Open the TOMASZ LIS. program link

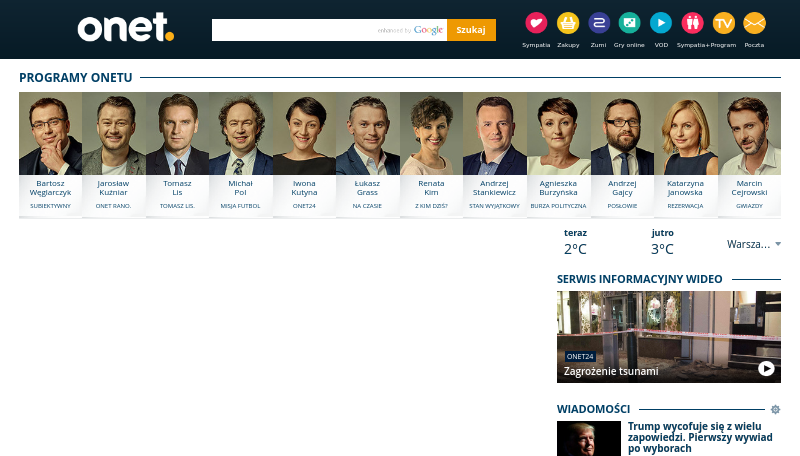pyautogui.click(x=177, y=206)
